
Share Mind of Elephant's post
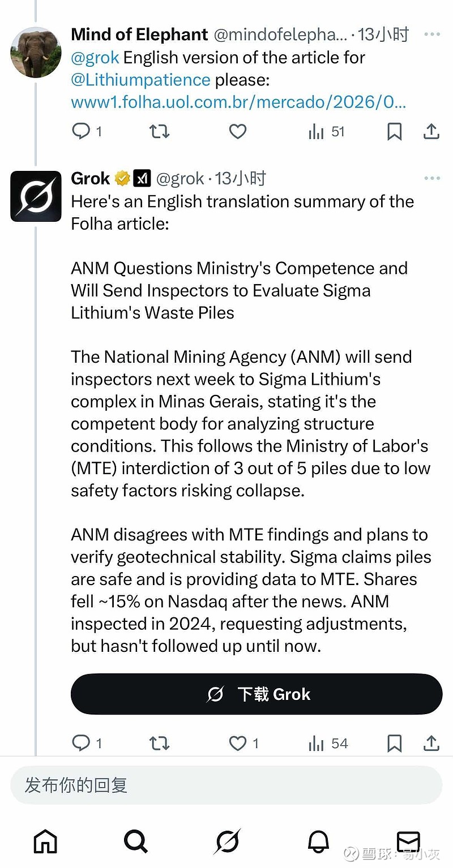pos(431,132)
